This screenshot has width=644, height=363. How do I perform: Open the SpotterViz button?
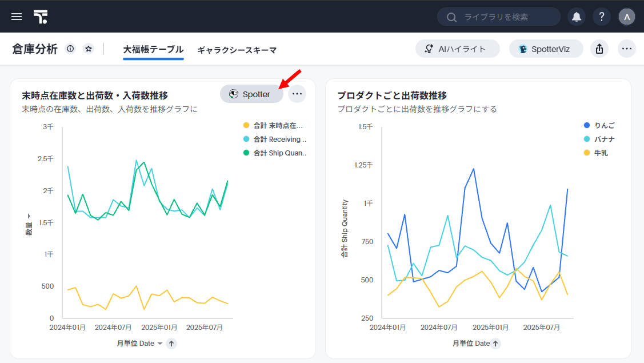[546, 49]
